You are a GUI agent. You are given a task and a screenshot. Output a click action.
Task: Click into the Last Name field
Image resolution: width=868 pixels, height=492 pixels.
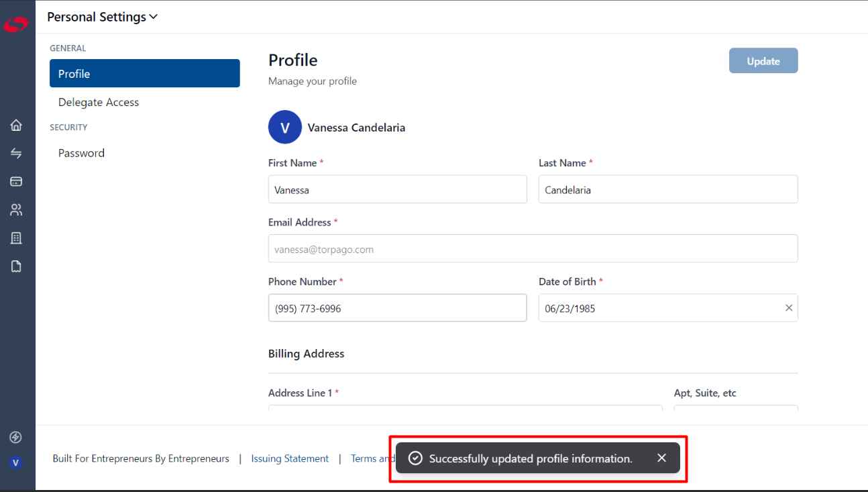point(668,189)
